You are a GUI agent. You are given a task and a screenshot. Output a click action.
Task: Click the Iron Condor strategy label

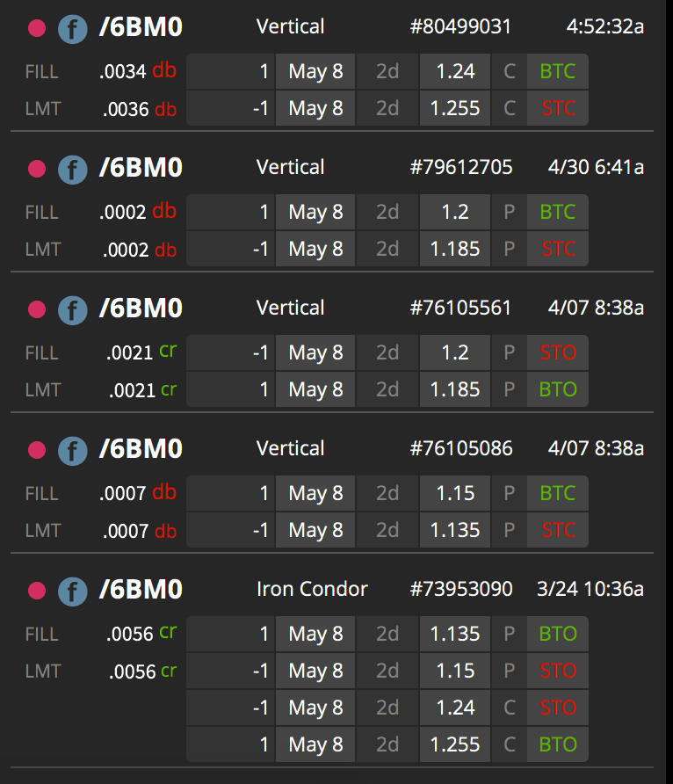[312, 589]
